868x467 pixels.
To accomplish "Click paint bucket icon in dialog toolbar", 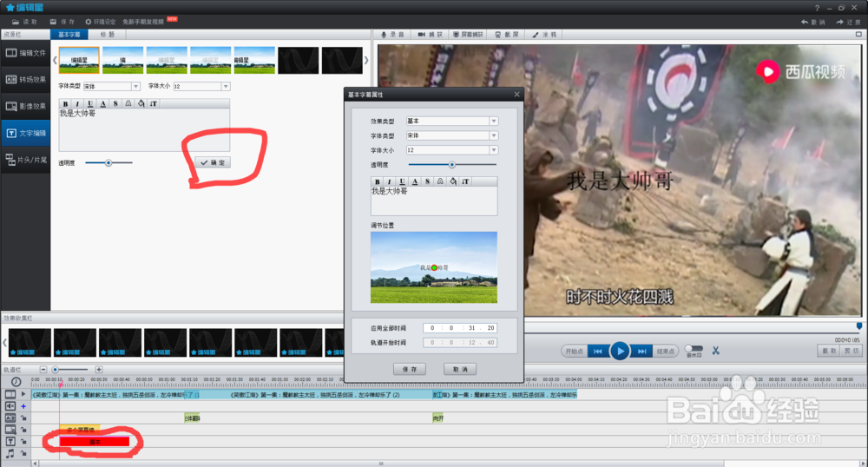I will pos(453,181).
